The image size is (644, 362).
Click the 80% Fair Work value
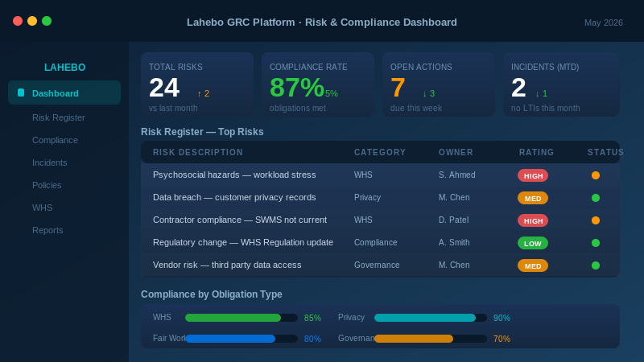[x=312, y=339]
